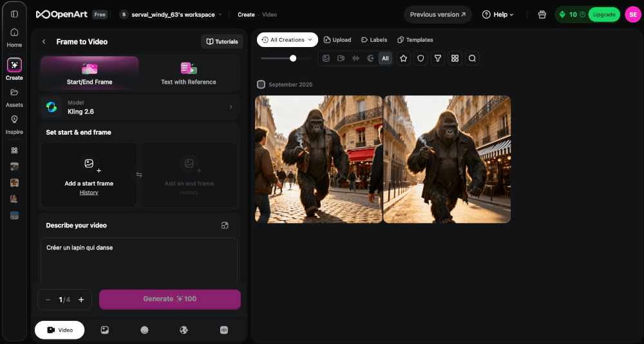Select the Text with Reference tab
This screenshot has width=644, height=344.
(189, 73)
